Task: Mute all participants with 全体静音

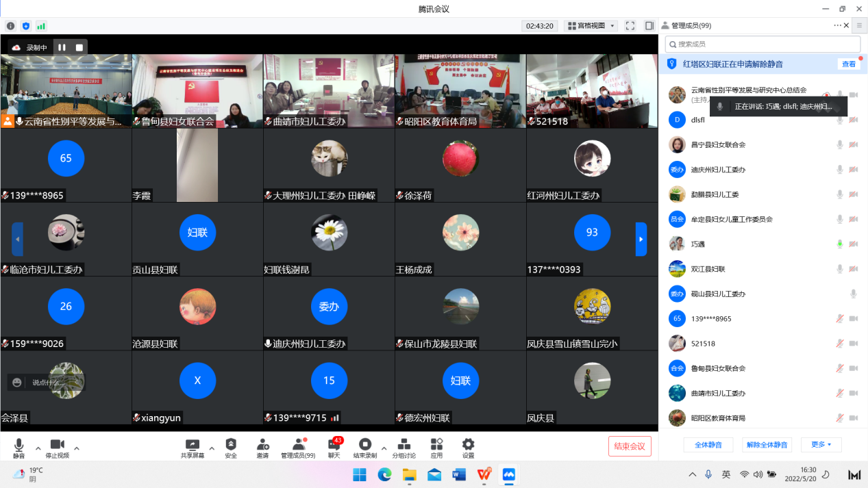Action: 708,444
